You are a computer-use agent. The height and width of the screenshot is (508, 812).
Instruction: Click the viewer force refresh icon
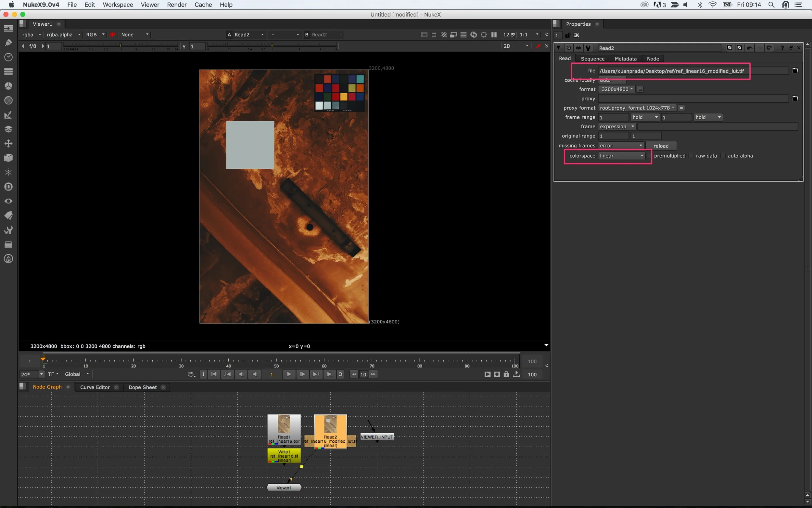[x=474, y=34]
